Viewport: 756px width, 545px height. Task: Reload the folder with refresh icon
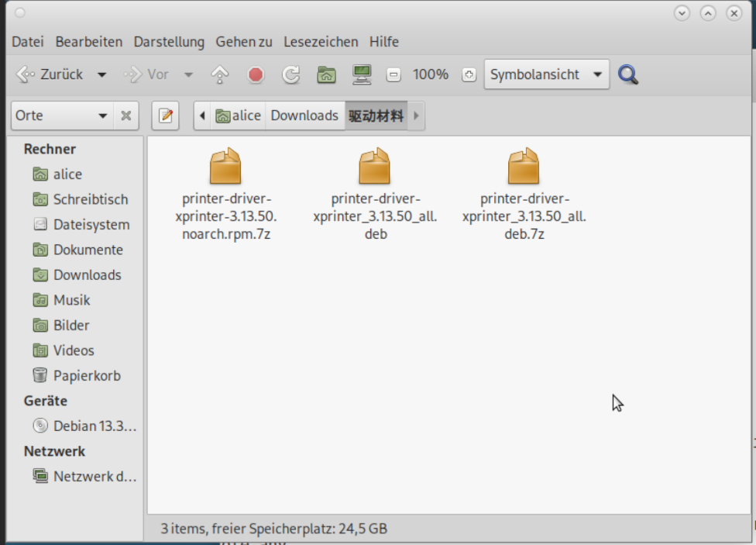click(x=290, y=74)
